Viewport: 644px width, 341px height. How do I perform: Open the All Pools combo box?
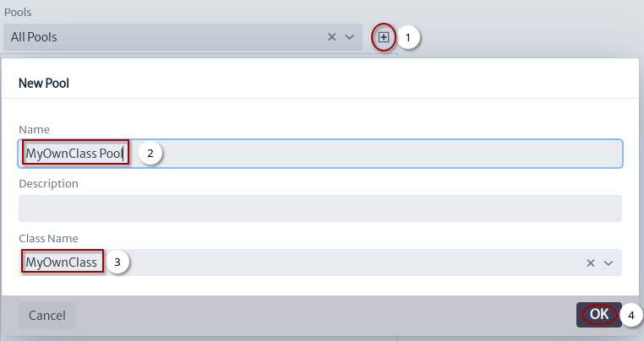(x=183, y=37)
